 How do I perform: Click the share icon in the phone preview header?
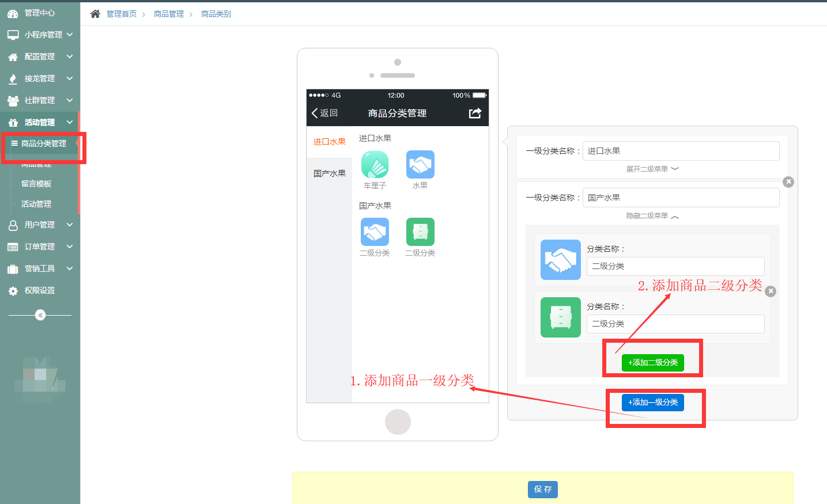[475, 113]
